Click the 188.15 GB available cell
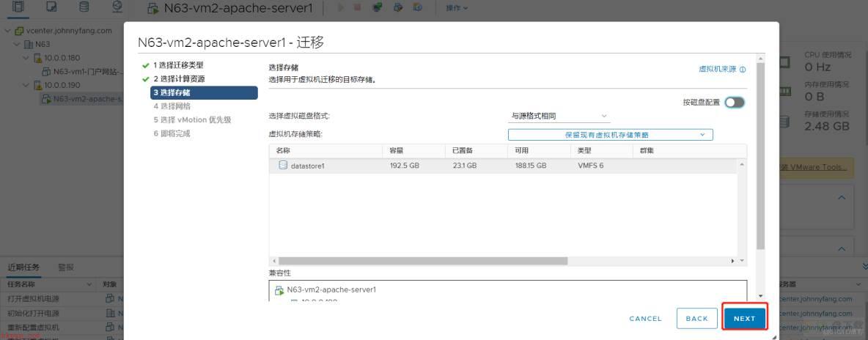The image size is (868, 340). pos(531,166)
